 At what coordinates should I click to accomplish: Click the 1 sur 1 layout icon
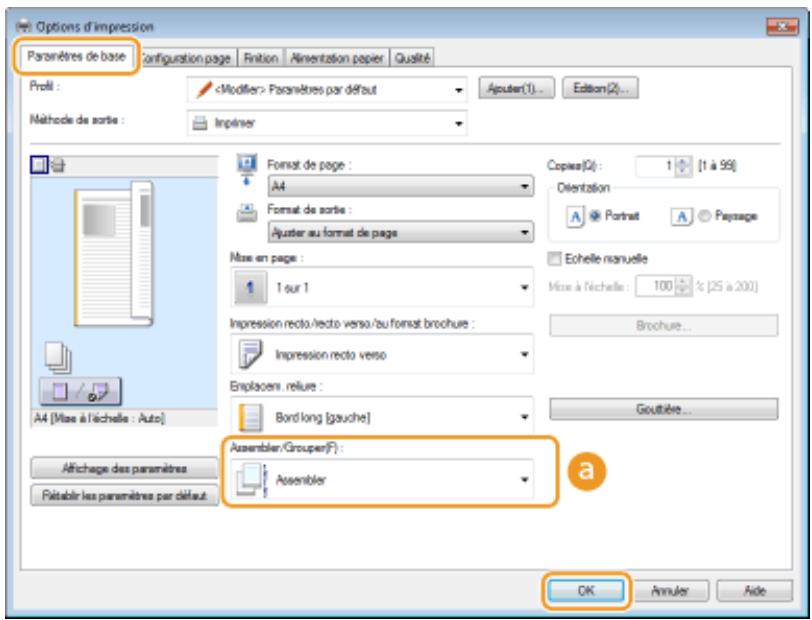point(250,287)
